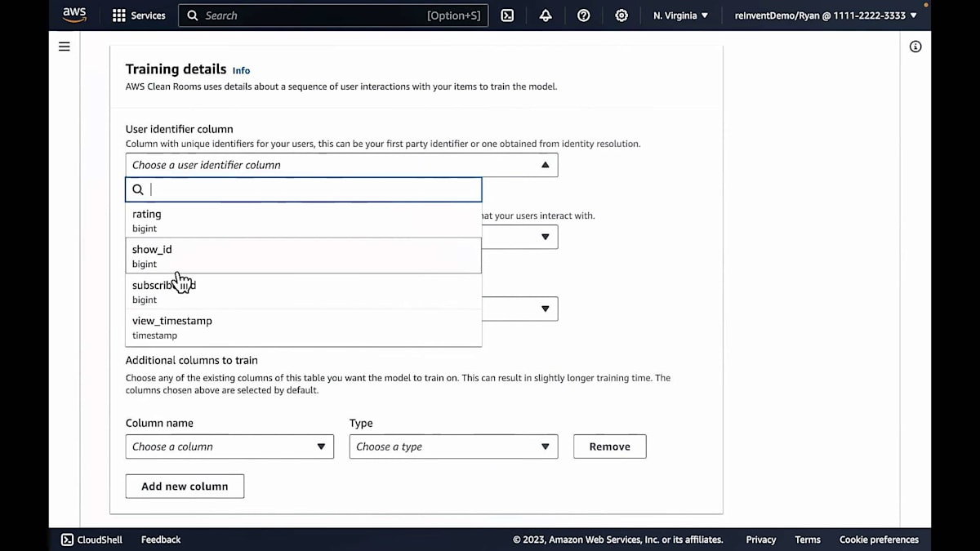Viewport: 980px width, 551px height.
Task: Expand the hamburger side navigation
Action: click(65, 47)
